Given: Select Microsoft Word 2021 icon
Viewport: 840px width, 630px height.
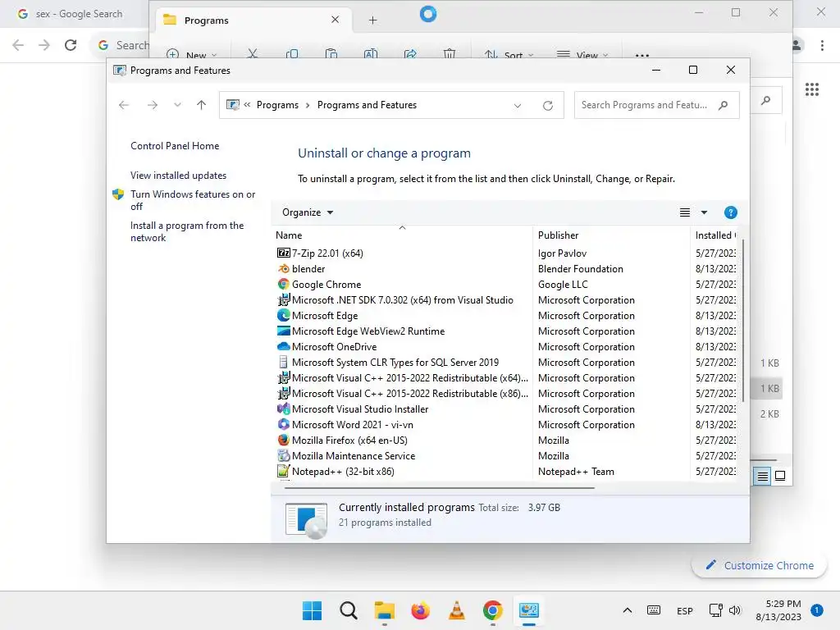Looking at the screenshot, I should tap(283, 424).
